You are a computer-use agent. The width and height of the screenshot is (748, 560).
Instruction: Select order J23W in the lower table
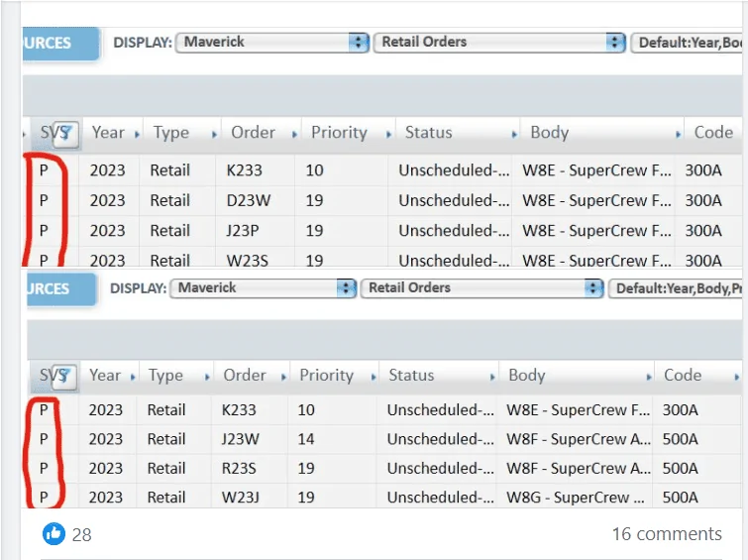tap(241, 439)
